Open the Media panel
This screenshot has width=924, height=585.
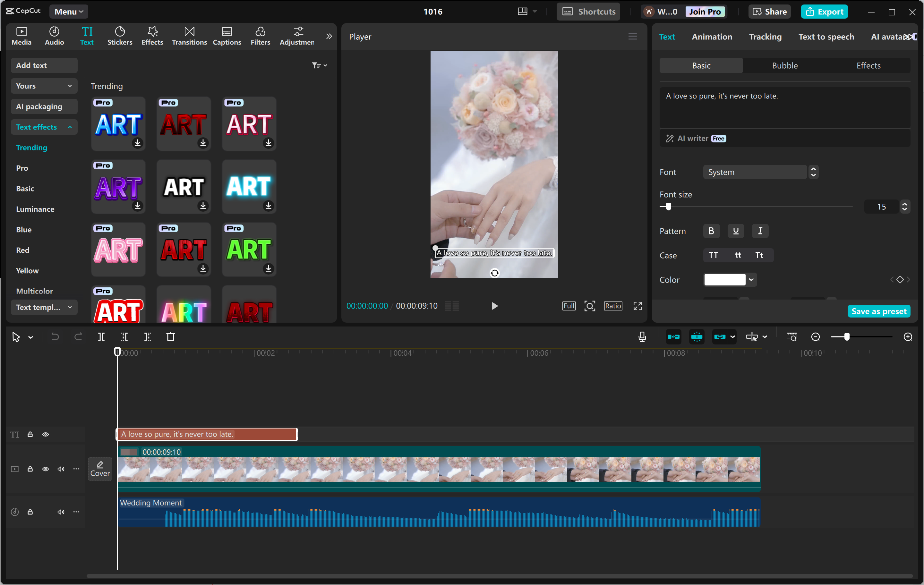click(21, 36)
